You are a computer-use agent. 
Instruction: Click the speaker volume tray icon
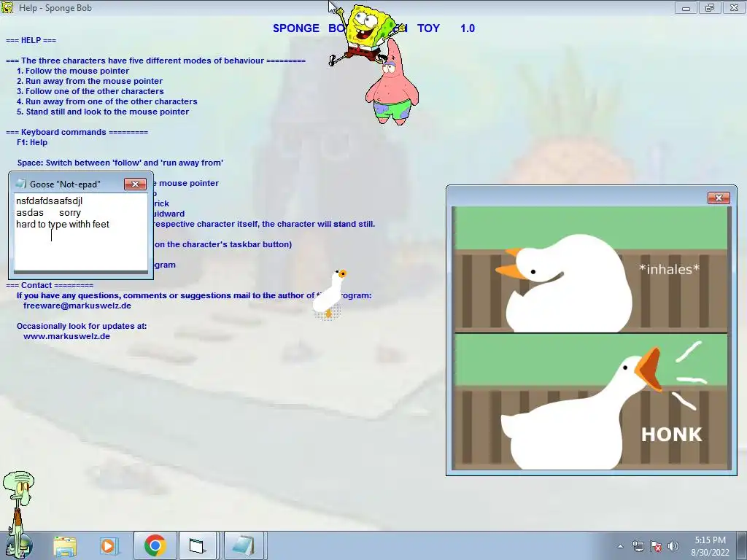click(673, 546)
